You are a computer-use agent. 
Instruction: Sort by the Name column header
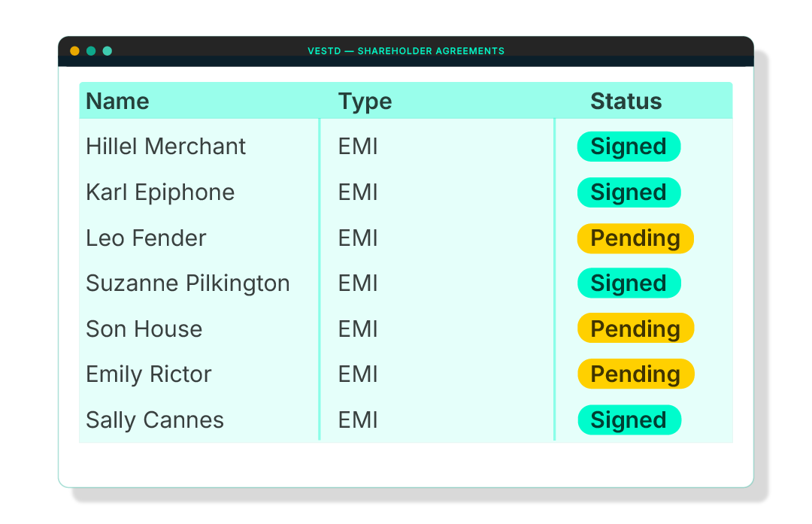pyautogui.click(x=117, y=101)
